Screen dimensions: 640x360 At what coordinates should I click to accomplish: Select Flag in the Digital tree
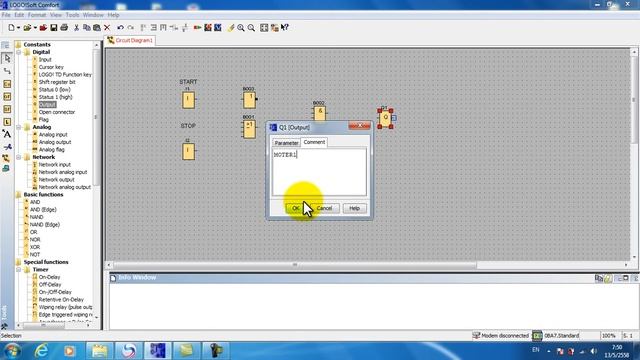[x=44, y=120]
